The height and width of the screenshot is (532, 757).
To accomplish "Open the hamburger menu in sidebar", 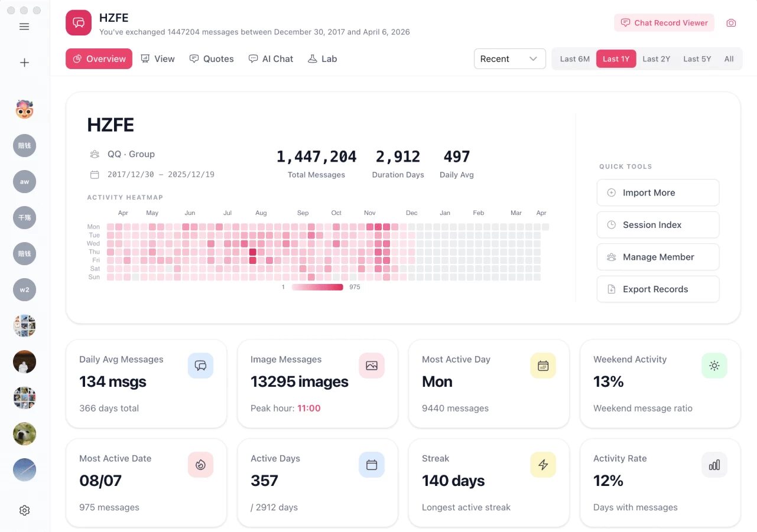I will point(24,27).
